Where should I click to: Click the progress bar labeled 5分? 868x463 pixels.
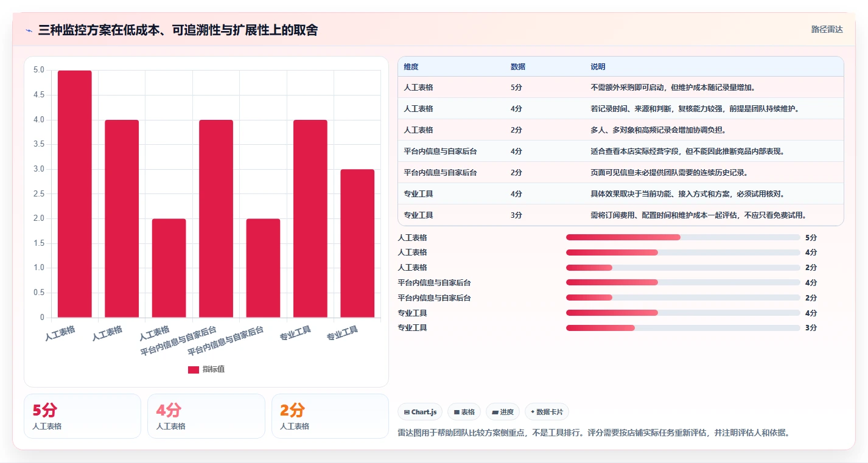pos(683,237)
